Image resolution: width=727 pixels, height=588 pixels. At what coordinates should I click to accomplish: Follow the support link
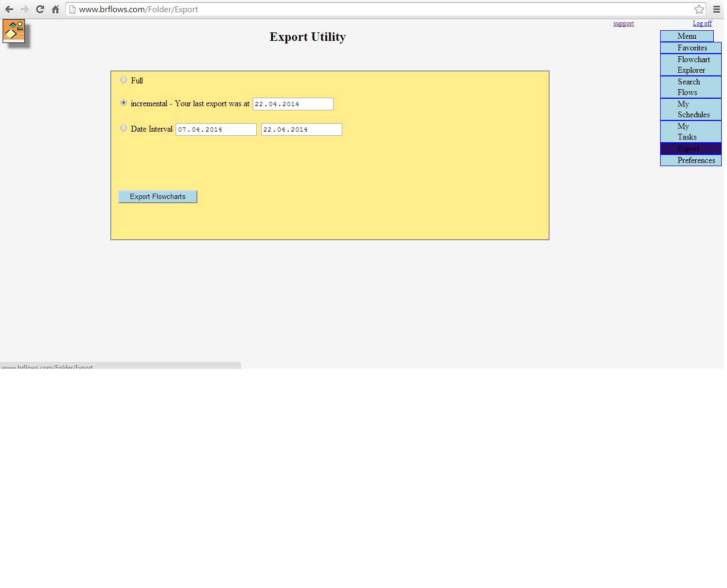624,23
